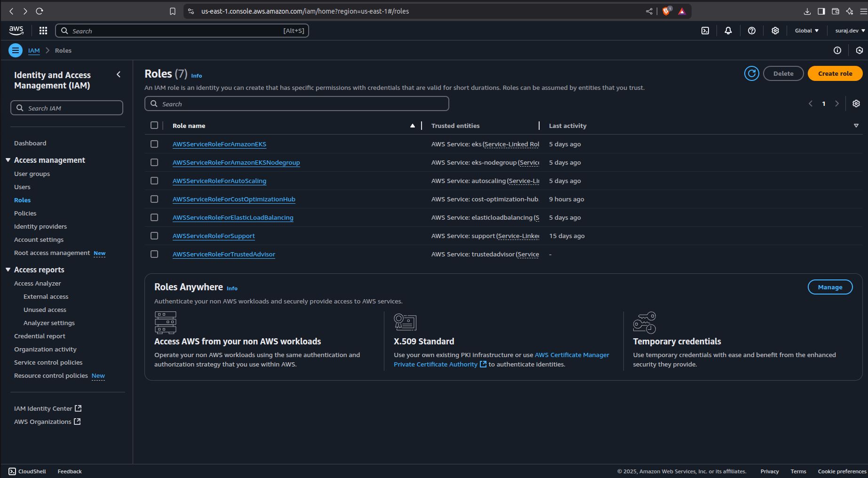868x478 pixels.
Task: Collapse the Access reports section
Action: click(x=8, y=270)
